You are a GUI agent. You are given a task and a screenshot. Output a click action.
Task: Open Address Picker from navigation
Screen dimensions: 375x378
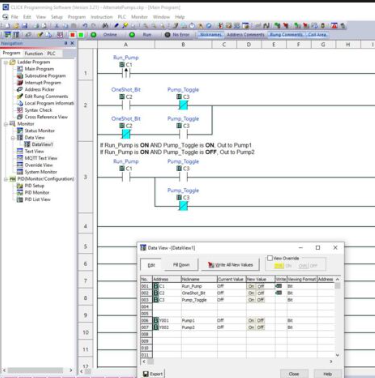pos(39,89)
